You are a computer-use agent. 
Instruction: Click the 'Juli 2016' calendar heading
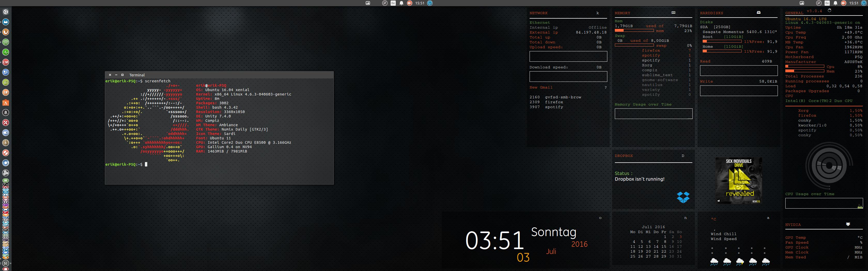pyautogui.click(x=653, y=227)
